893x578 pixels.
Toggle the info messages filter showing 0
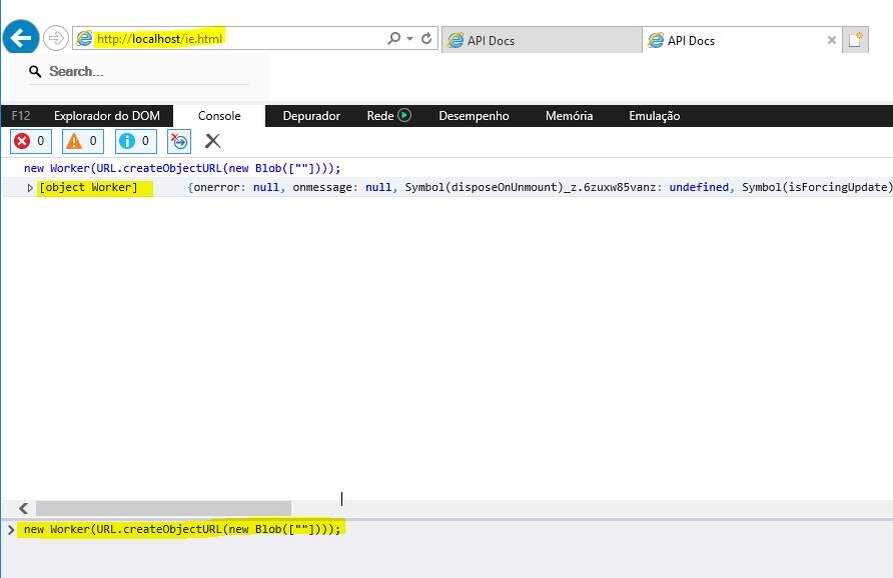point(136,141)
